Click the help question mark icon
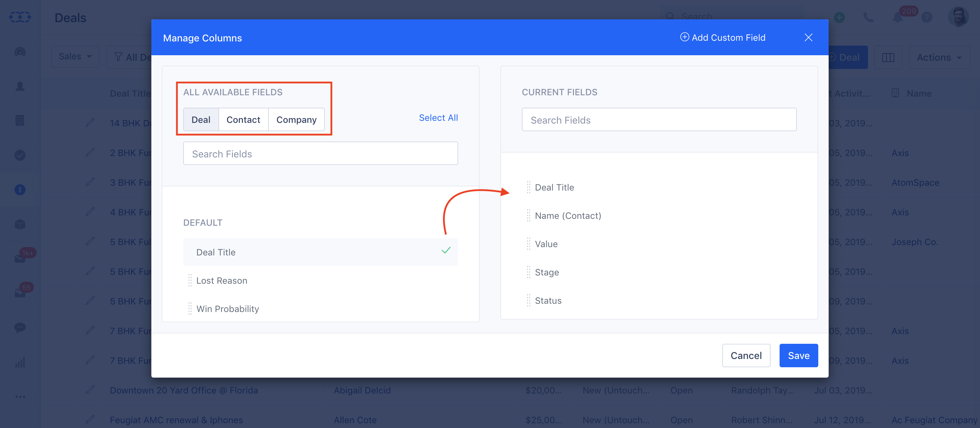 click(x=927, y=17)
